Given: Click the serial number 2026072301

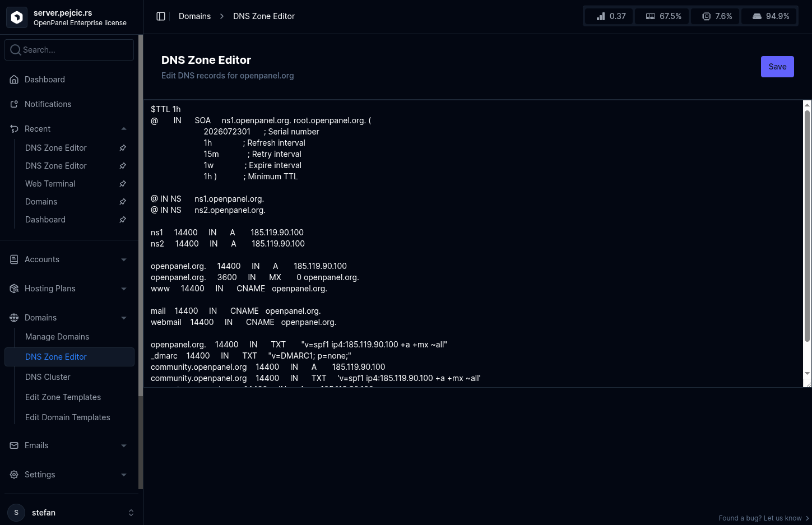Looking at the screenshot, I should coord(227,132).
